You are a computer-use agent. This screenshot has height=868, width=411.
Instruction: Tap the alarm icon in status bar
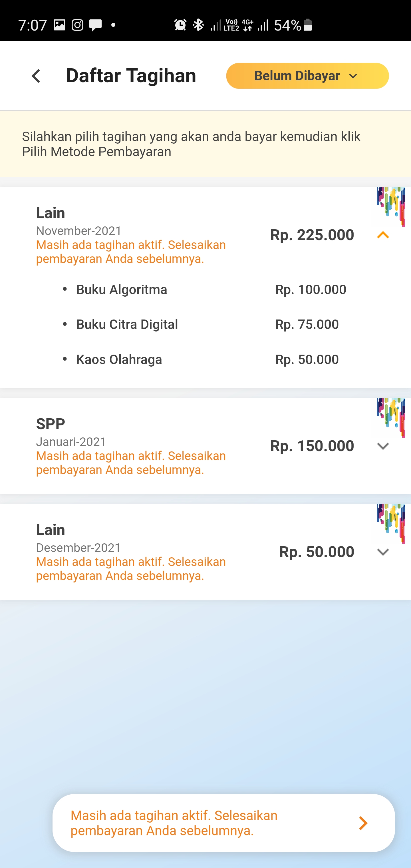tap(180, 25)
